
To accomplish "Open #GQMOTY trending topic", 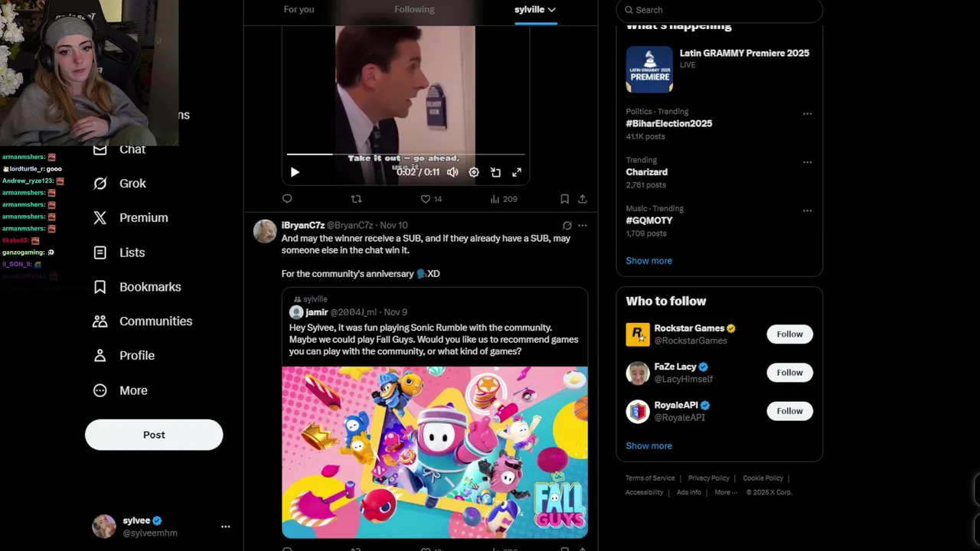I will 648,220.
